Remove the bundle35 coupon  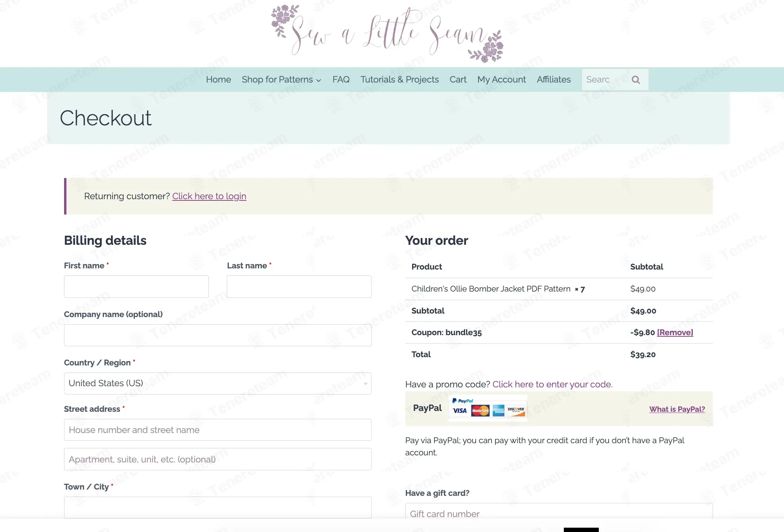point(675,332)
